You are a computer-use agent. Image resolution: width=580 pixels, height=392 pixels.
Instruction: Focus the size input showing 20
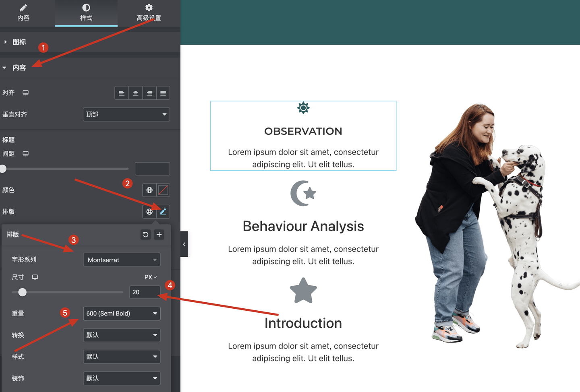point(145,292)
